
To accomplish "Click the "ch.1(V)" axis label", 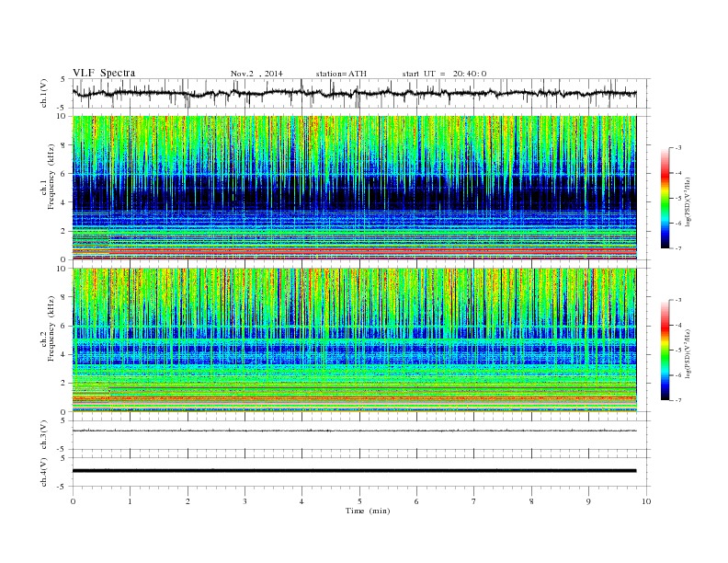I will pos(44,93).
